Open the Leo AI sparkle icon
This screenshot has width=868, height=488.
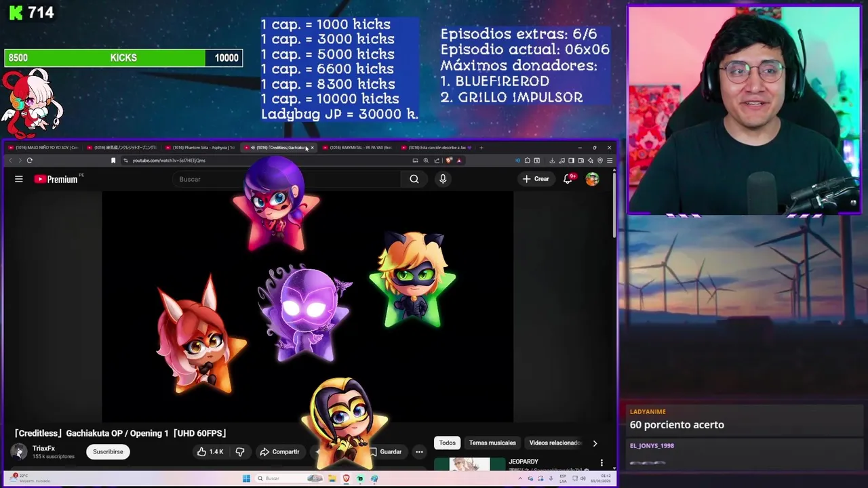tap(590, 161)
